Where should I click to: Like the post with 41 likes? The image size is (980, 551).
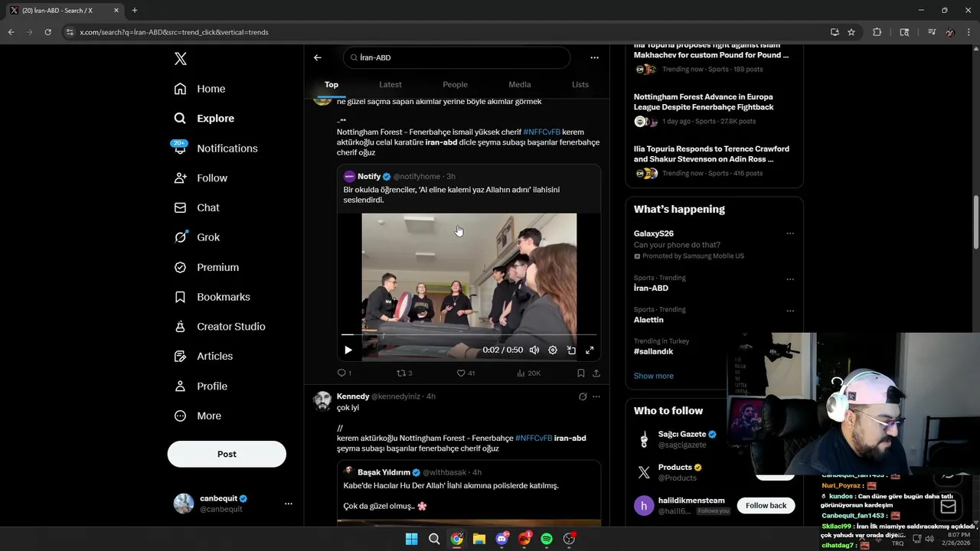tap(465, 373)
